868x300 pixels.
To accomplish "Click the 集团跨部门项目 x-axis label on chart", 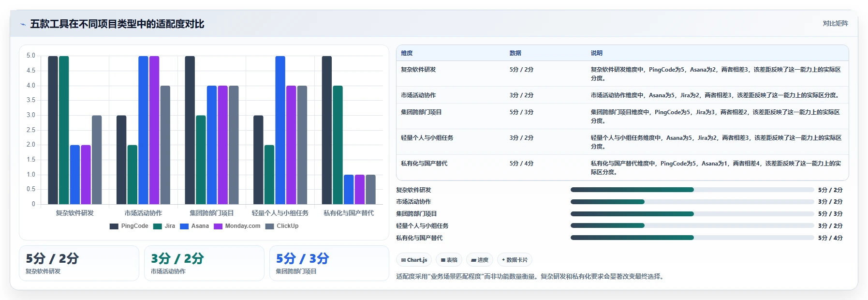I will pyautogui.click(x=212, y=213).
